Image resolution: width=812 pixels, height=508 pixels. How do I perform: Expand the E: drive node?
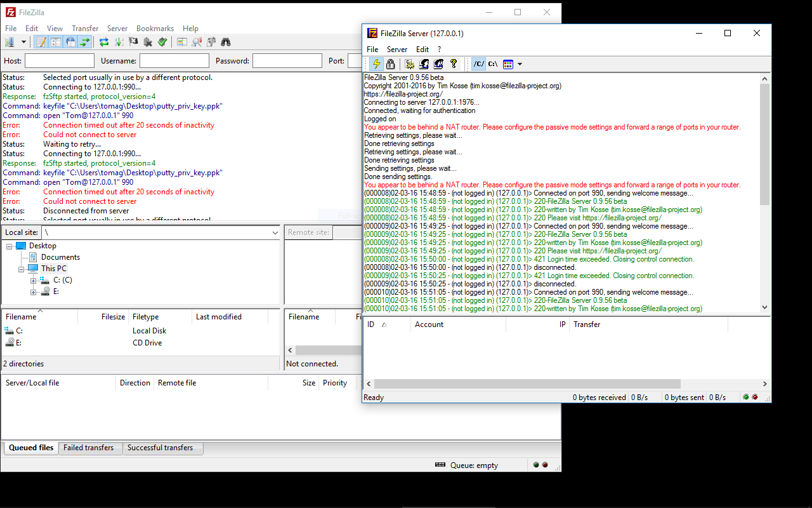[34, 292]
